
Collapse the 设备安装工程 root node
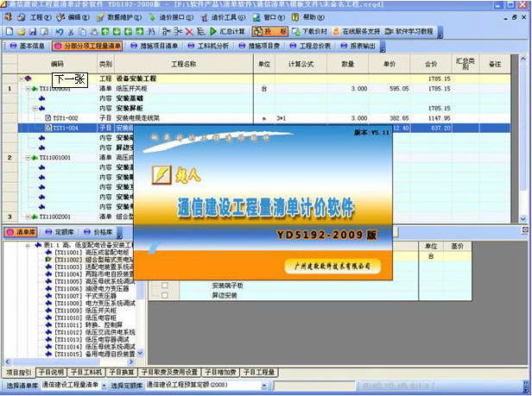pos(21,79)
